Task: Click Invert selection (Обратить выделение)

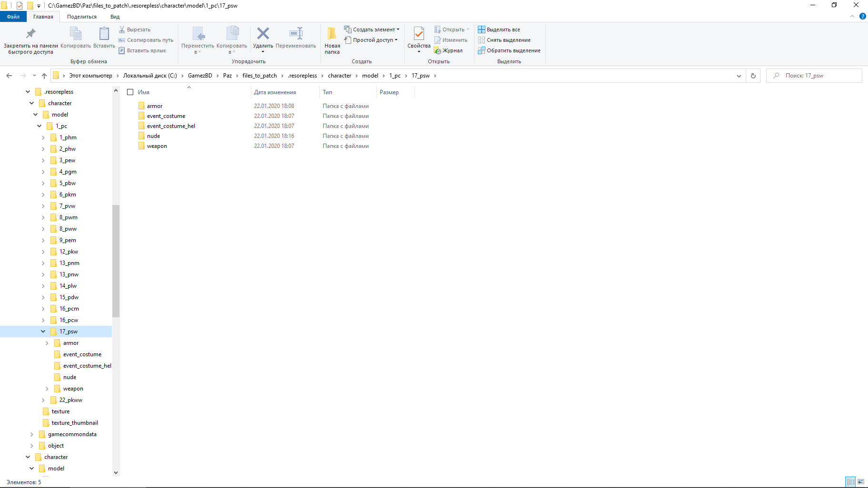Action: pos(509,50)
